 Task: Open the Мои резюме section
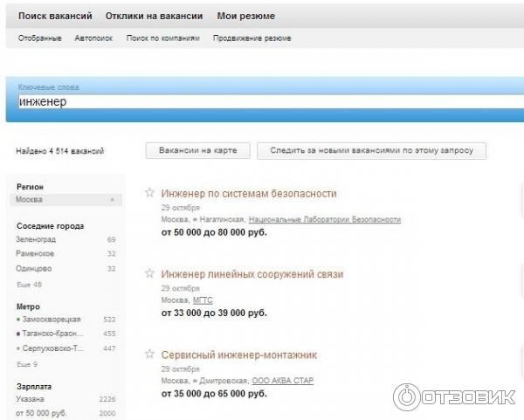coord(245,16)
